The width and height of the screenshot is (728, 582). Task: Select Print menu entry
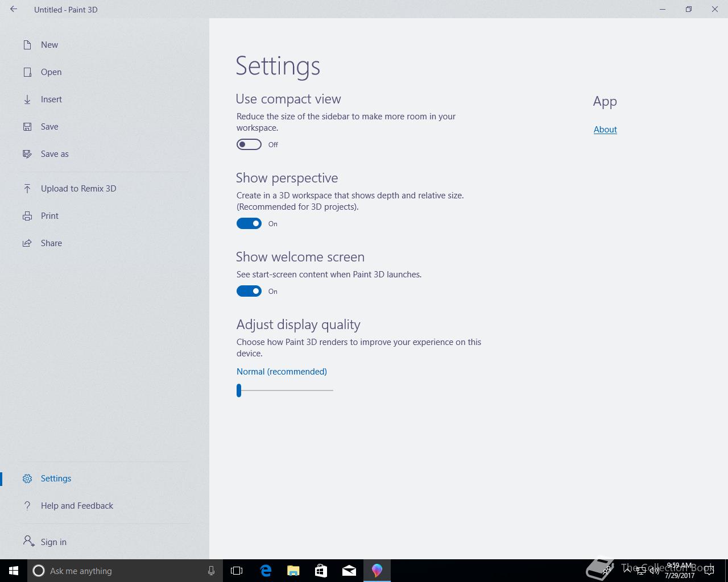(x=105, y=216)
